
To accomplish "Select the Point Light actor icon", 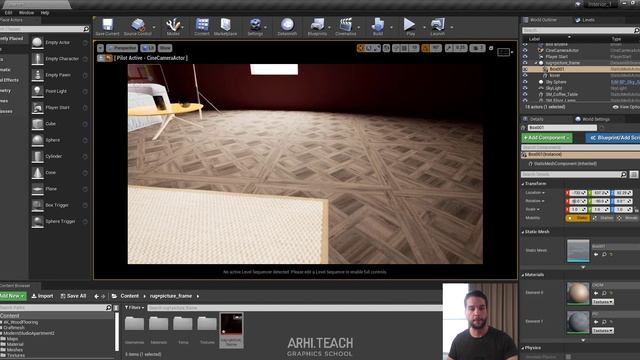I will [38, 91].
